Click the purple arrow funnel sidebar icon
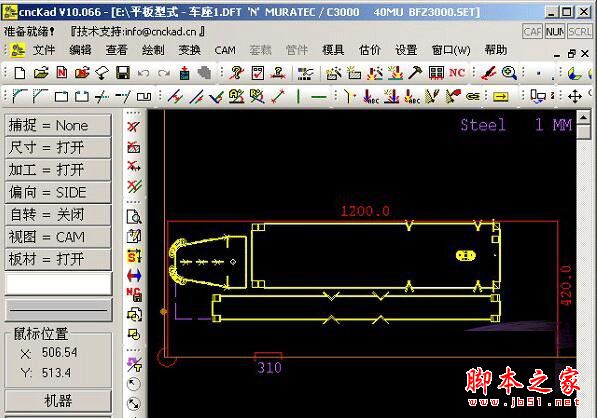Screen dimensions: 597x418 [134, 364]
